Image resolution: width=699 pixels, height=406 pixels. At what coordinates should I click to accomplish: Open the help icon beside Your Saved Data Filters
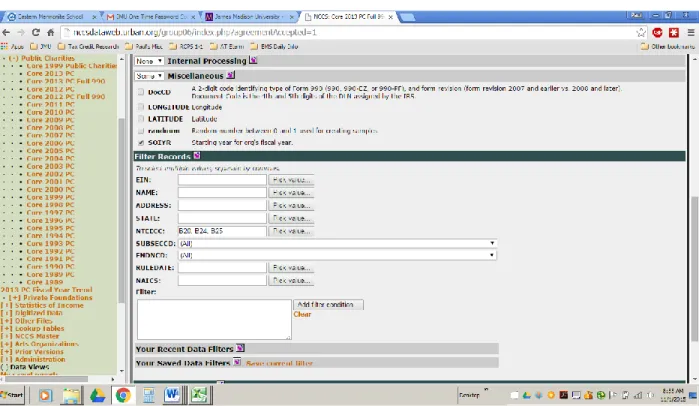[x=237, y=362]
